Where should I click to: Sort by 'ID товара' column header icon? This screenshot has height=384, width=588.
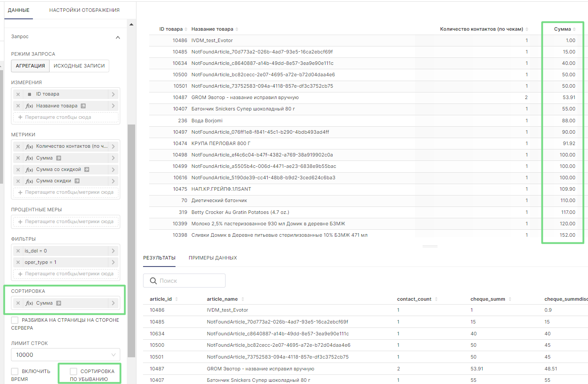coord(186,29)
